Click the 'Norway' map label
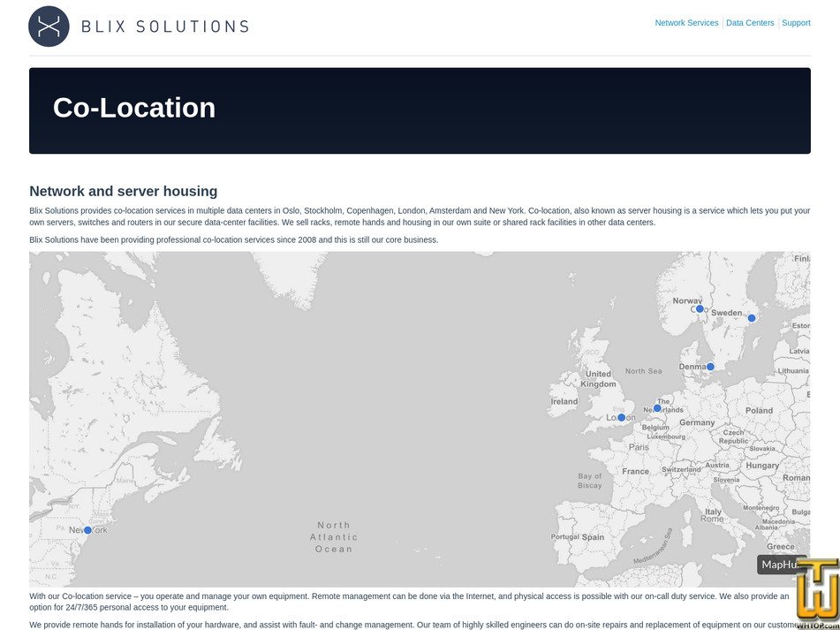 pos(687,301)
